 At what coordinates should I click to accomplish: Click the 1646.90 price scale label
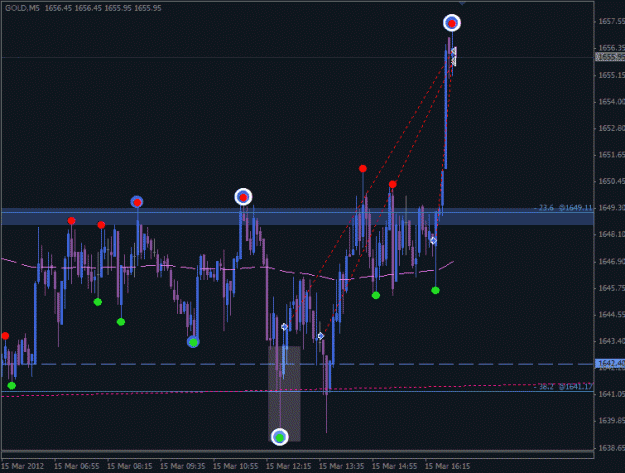(611, 261)
